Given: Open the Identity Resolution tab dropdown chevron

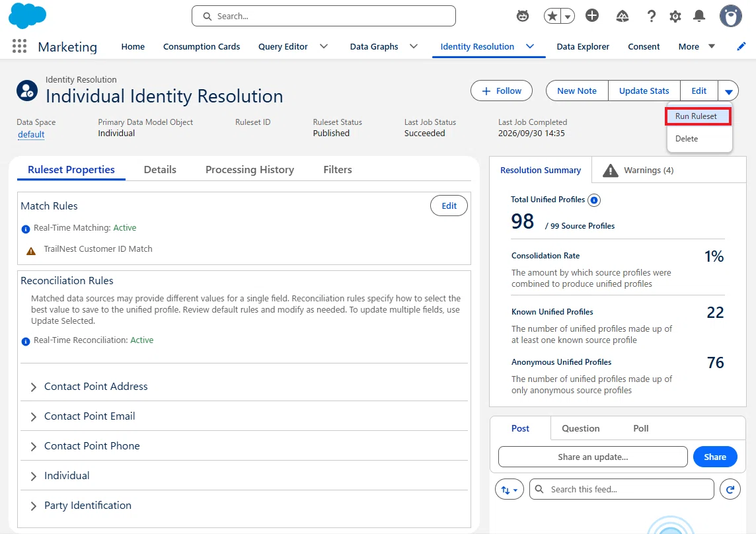Looking at the screenshot, I should pyautogui.click(x=530, y=46).
